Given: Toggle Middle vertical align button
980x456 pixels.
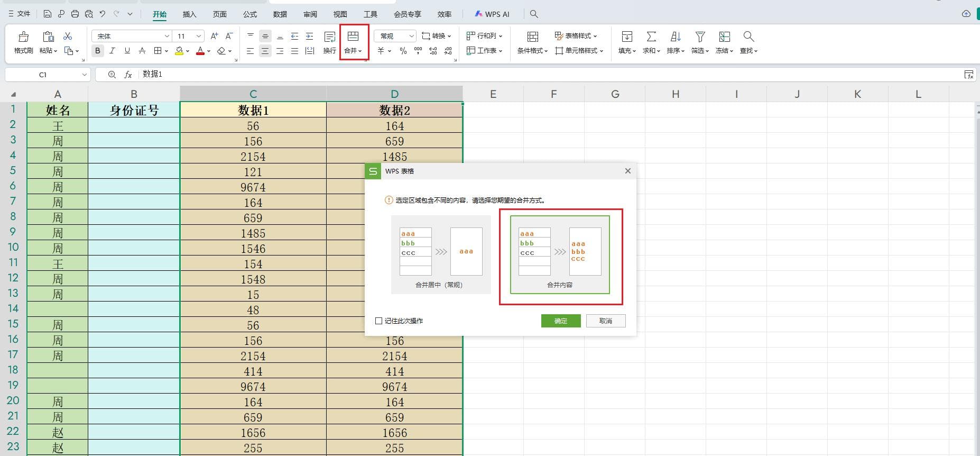Looking at the screenshot, I should pos(265,36).
